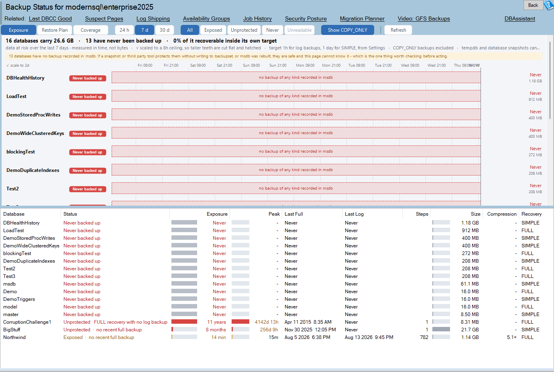Click the Northwind peak bar

coord(240,337)
